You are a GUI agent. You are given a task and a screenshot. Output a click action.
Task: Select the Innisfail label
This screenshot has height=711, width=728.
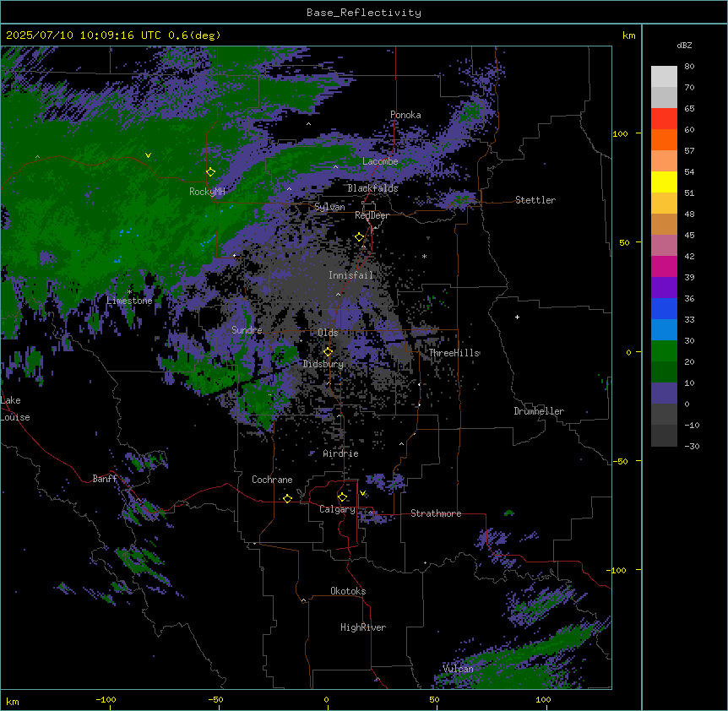coord(350,275)
